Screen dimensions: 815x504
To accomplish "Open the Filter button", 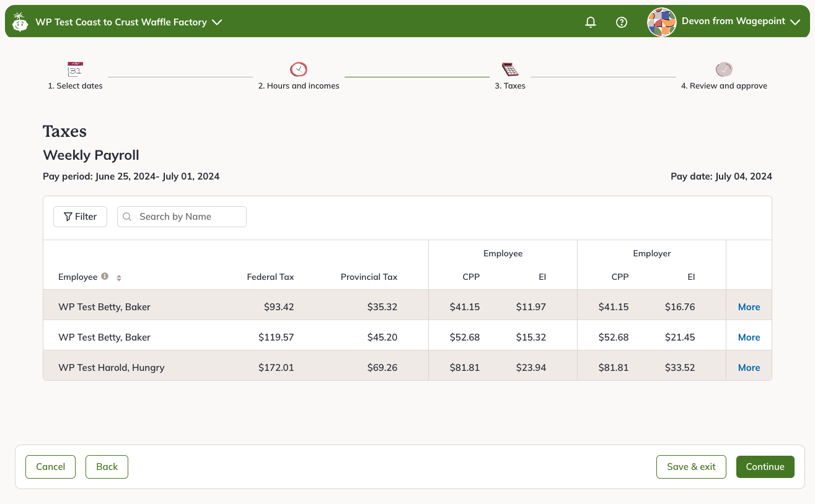I will (x=80, y=217).
